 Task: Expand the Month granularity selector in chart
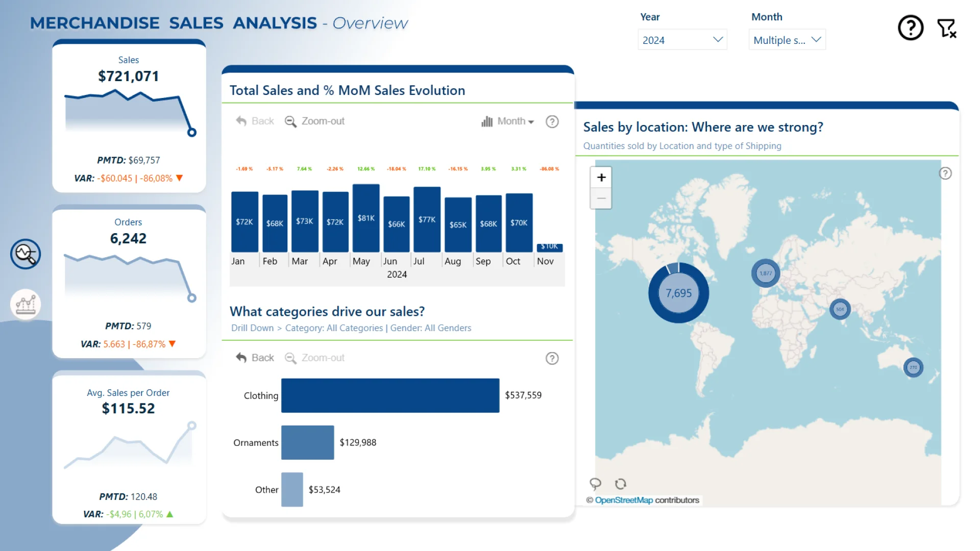508,121
